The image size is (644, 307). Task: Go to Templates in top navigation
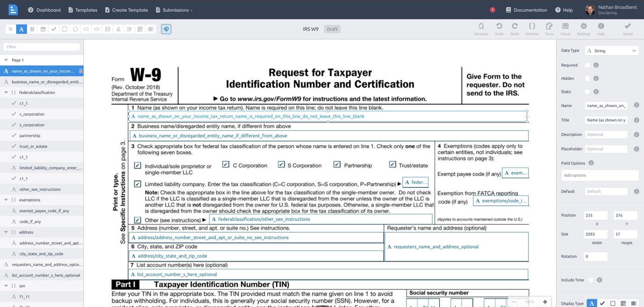pos(83,10)
